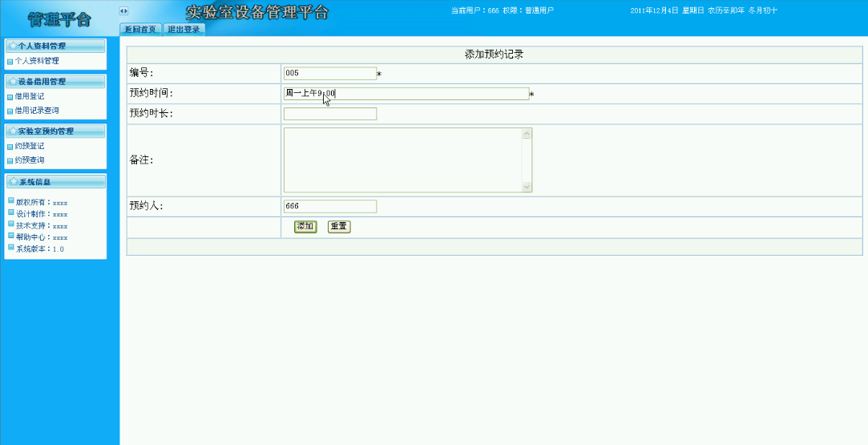868x445 pixels.
Task: Click the square icon beside 约预登记
Action: 10,147
